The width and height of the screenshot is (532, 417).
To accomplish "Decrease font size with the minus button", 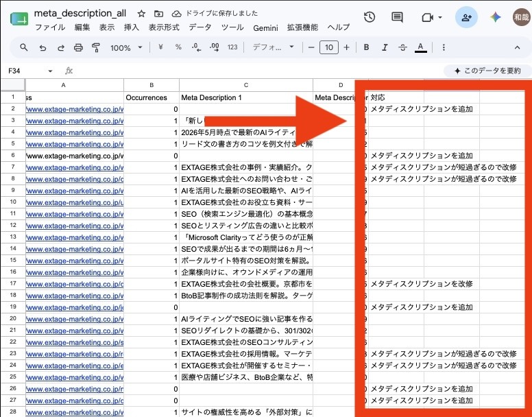I will pos(311,47).
